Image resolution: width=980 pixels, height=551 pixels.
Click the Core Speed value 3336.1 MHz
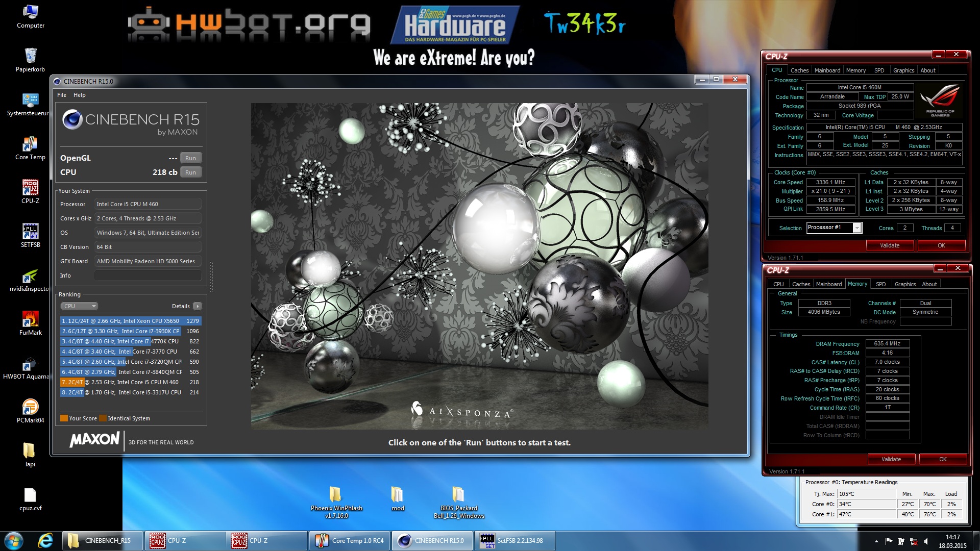point(830,182)
